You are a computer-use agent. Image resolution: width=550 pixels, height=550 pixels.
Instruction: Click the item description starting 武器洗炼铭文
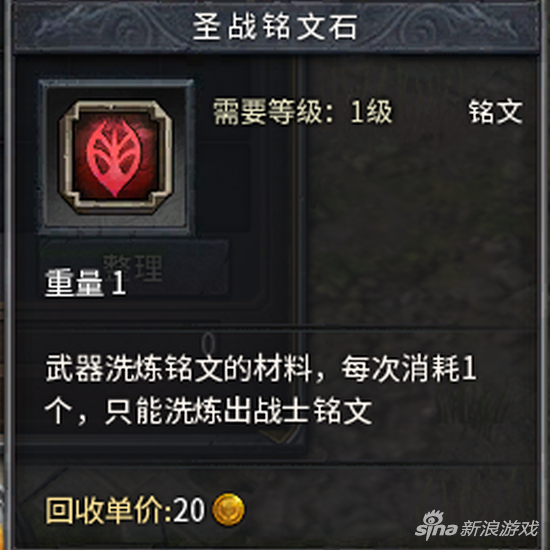click(x=261, y=389)
